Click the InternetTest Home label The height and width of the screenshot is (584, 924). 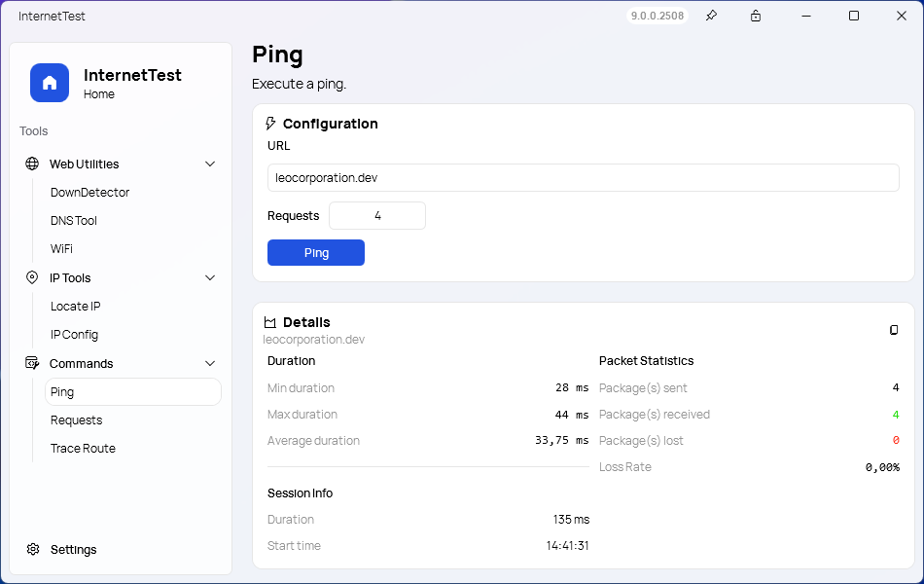pos(132,83)
